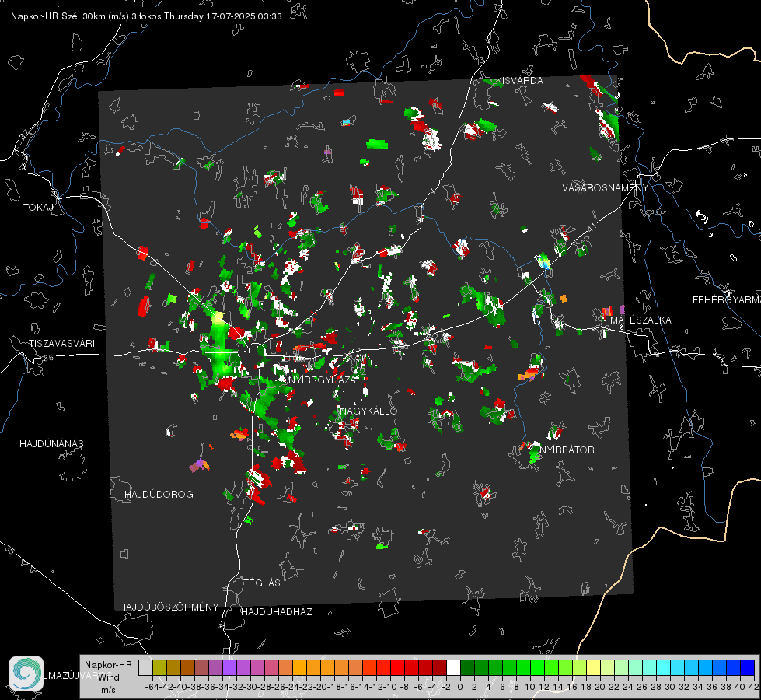The image size is (761, 700).
Task: Select the KISVÁRDA label on the map
Action: 519,81
